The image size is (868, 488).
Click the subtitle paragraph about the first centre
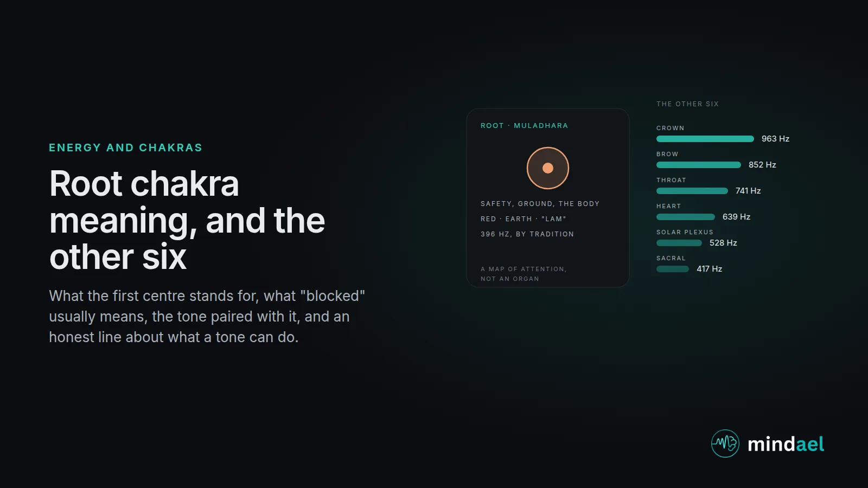(x=207, y=317)
